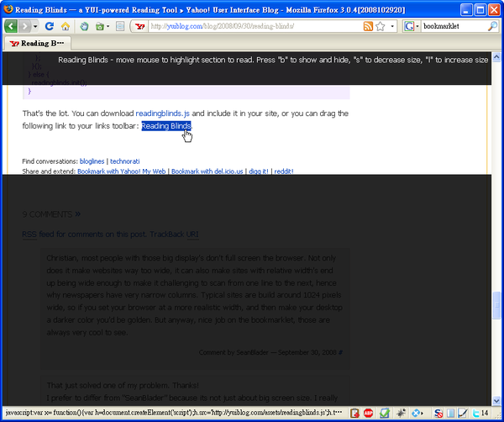This screenshot has height=422, width=504.
Task: Open the 'TrackBack URI' link
Action: pos(174,235)
